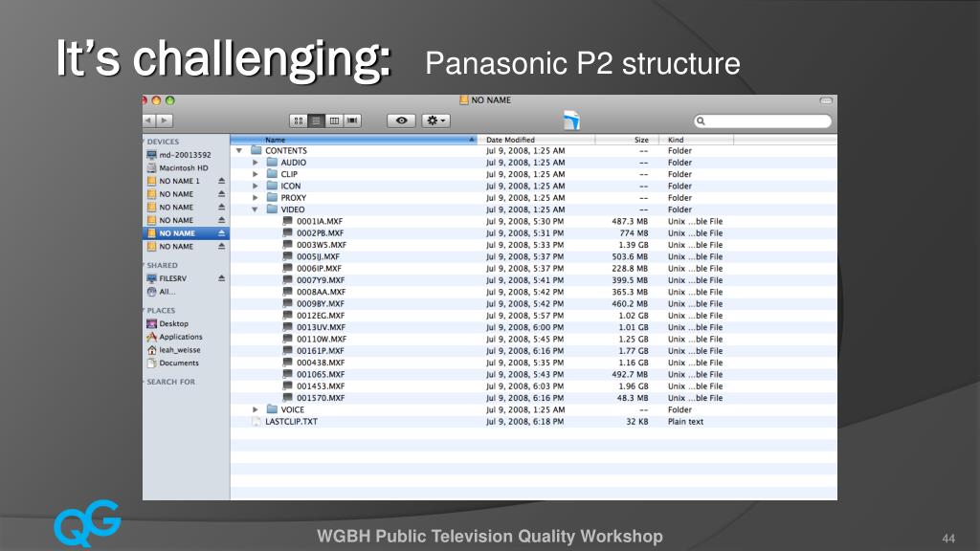The height and width of the screenshot is (551, 980).
Task: Collapse the PLACES sidebar section
Action: (144, 311)
